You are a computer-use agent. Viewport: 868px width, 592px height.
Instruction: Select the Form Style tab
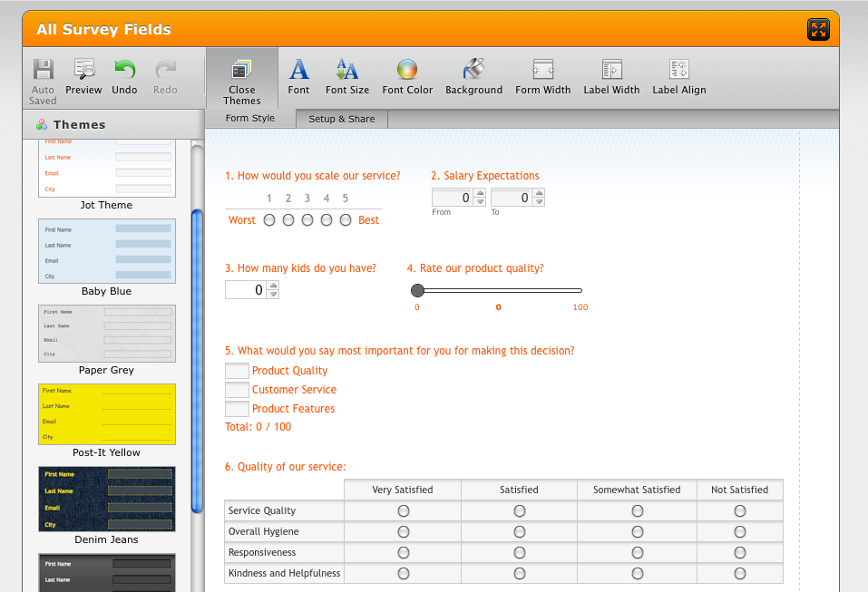pos(250,119)
